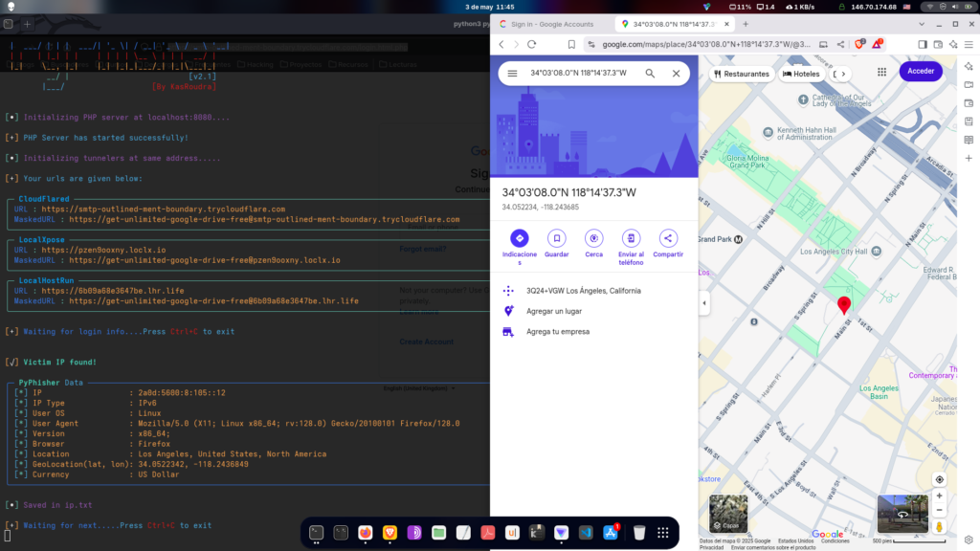
Task: Open Brave Wallet icon
Action: click(x=938, y=44)
